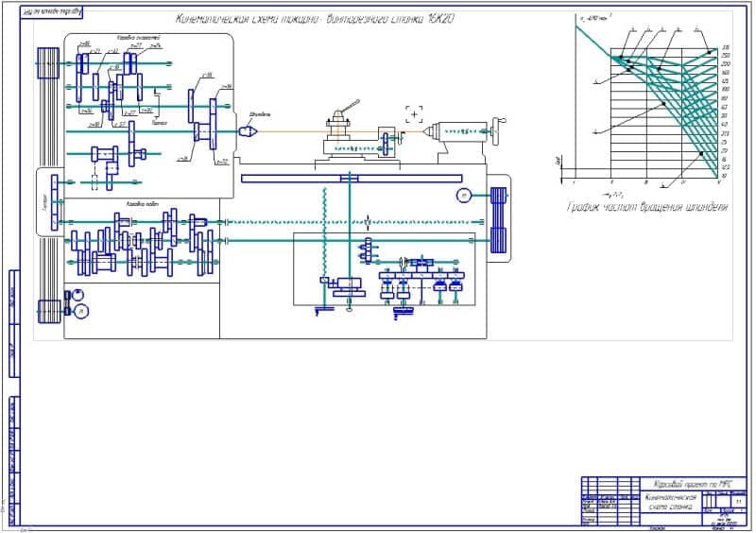Select the vertical wavy screw in the apron
This screenshot has height=533, width=756.
pos(325,232)
